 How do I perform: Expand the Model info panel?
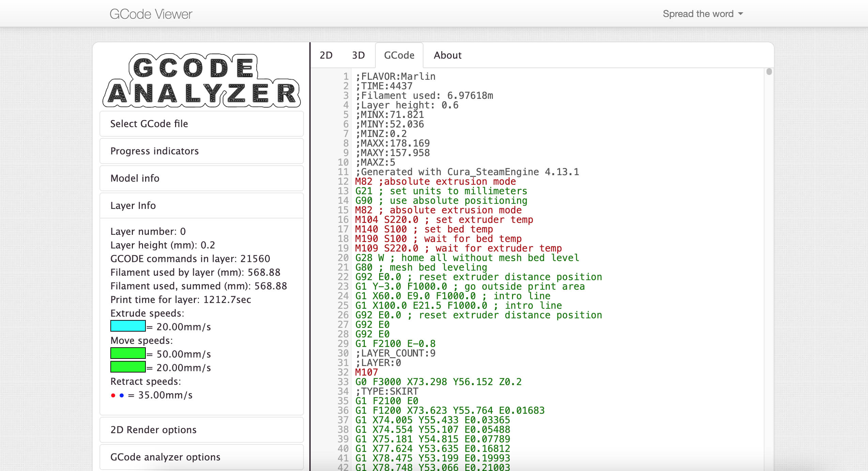(x=202, y=178)
